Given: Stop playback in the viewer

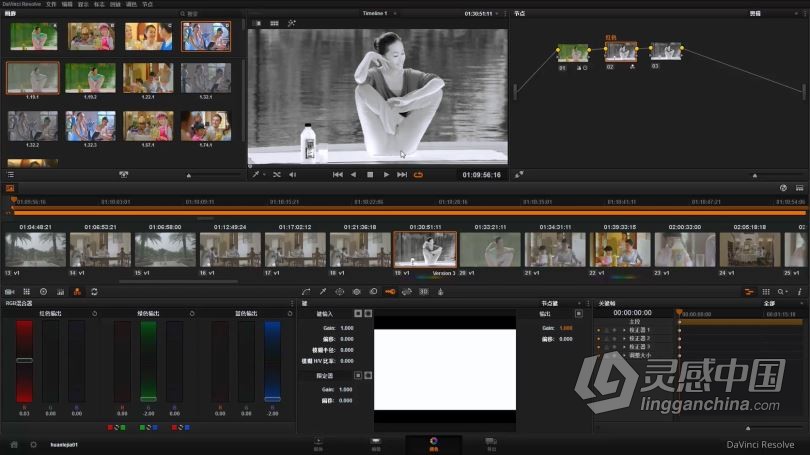Looking at the screenshot, I should tap(370, 175).
